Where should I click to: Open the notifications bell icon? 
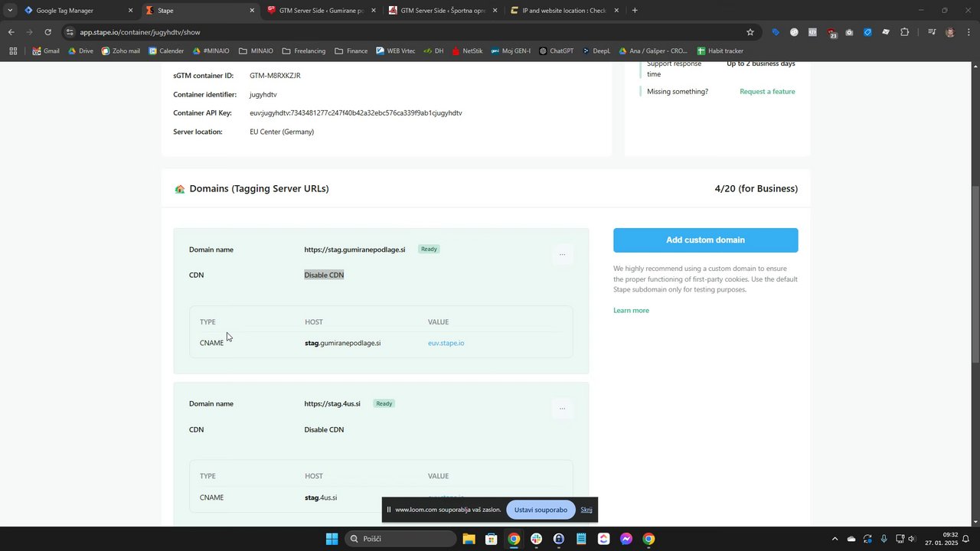pos(965,539)
